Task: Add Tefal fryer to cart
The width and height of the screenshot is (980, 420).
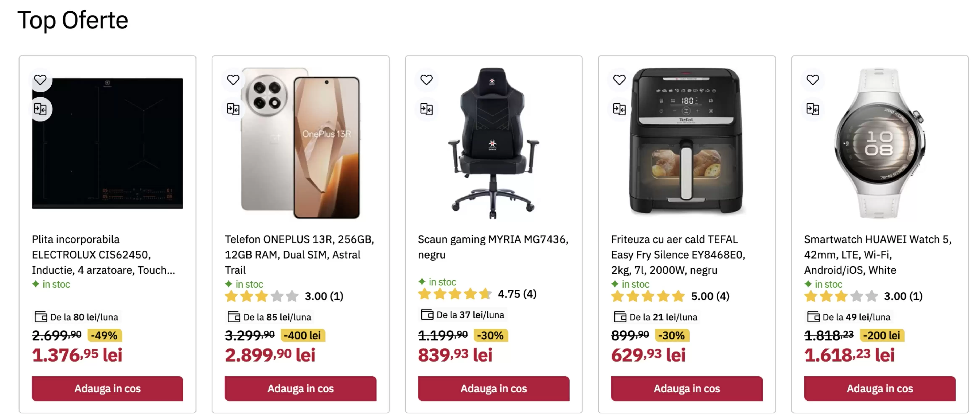Action: pos(687,388)
